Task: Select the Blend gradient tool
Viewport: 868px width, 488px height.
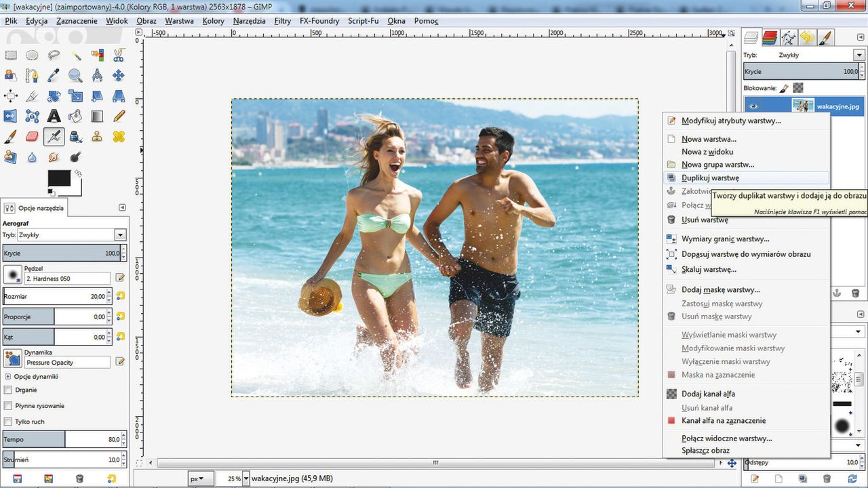Action: coord(97,117)
